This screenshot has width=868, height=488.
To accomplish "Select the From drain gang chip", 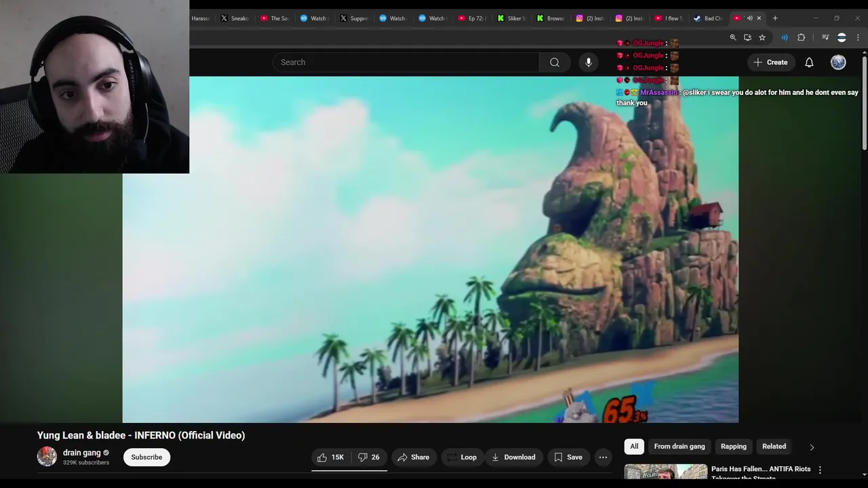I will click(x=679, y=447).
